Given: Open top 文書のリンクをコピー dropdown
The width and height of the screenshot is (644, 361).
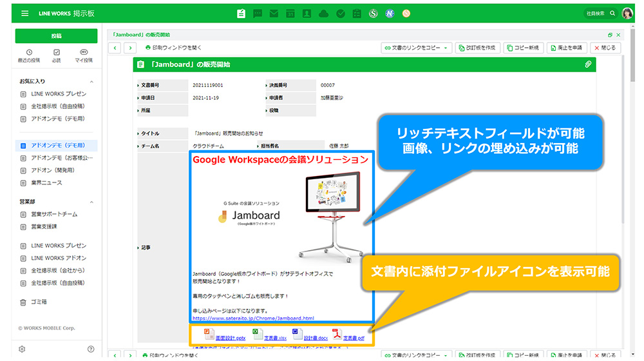Looking at the screenshot, I should point(417,48).
